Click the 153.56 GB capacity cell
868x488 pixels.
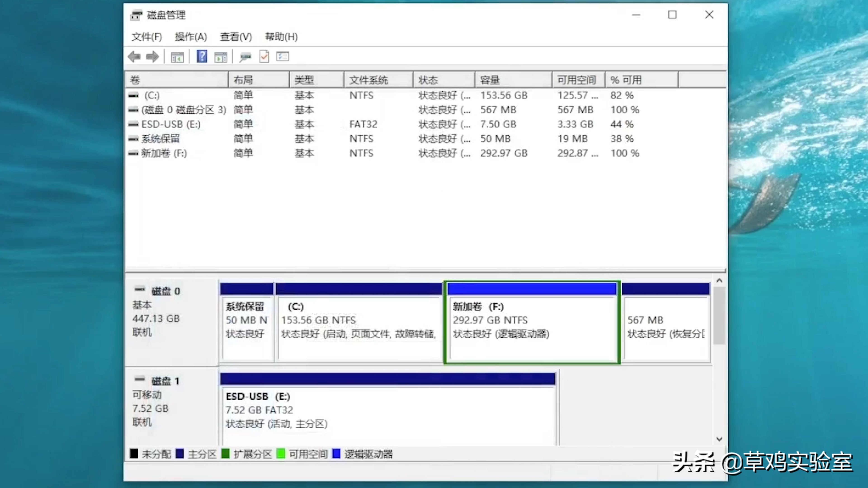pyautogui.click(x=504, y=95)
